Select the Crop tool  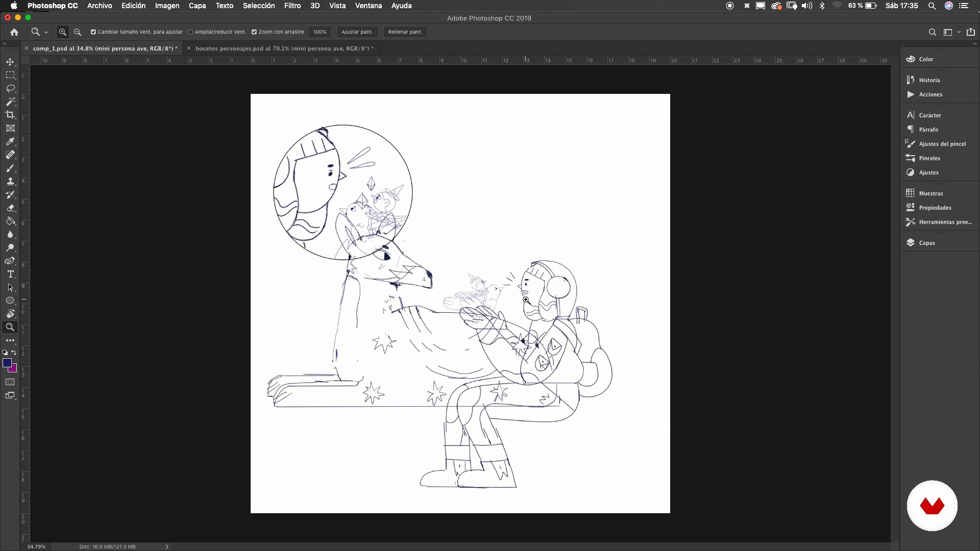coord(10,115)
